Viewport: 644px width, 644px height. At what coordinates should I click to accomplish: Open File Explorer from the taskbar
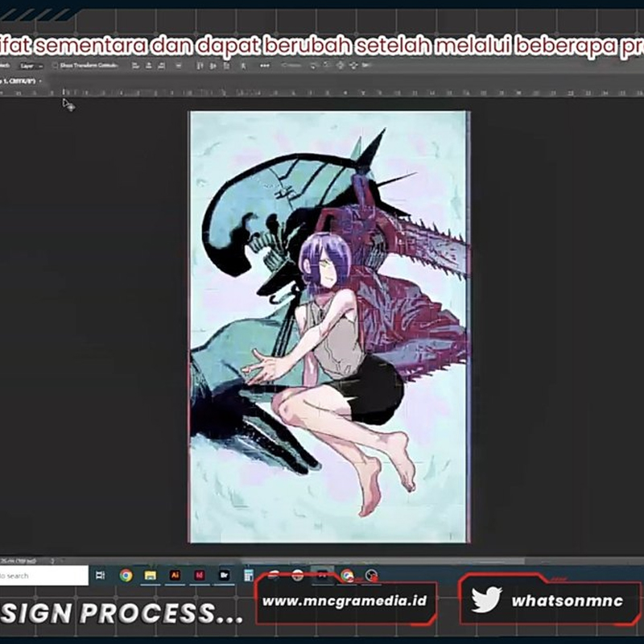[x=150, y=575]
